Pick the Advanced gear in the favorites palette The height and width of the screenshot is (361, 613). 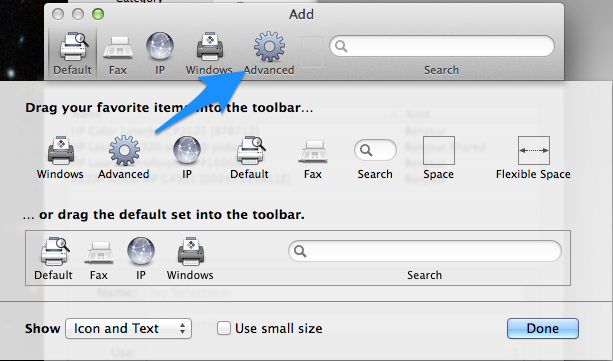coord(124,157)
